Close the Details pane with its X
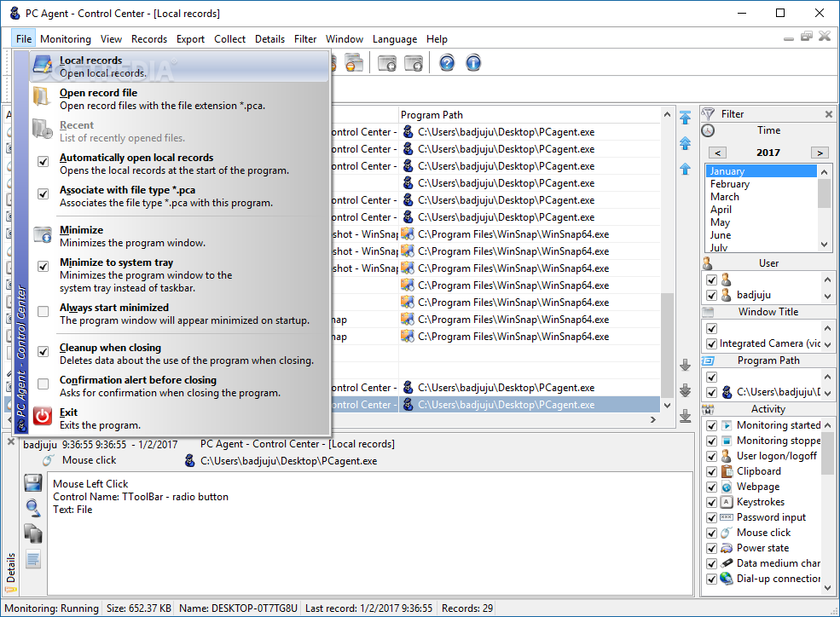840x617 pixels. coord(10,441)
